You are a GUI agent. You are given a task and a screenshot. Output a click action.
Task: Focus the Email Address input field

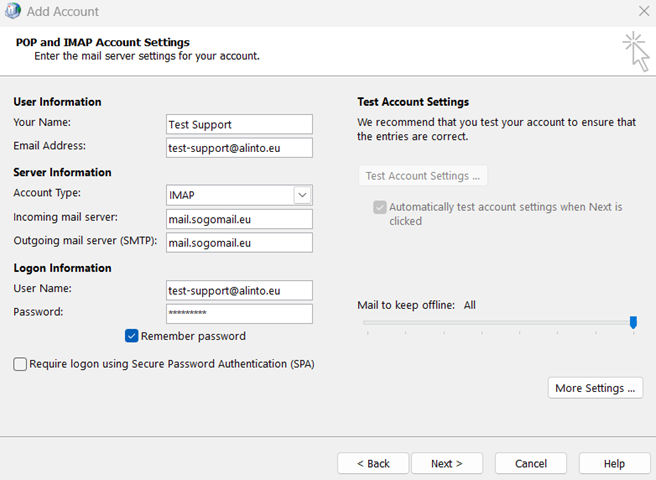point(239,148)
